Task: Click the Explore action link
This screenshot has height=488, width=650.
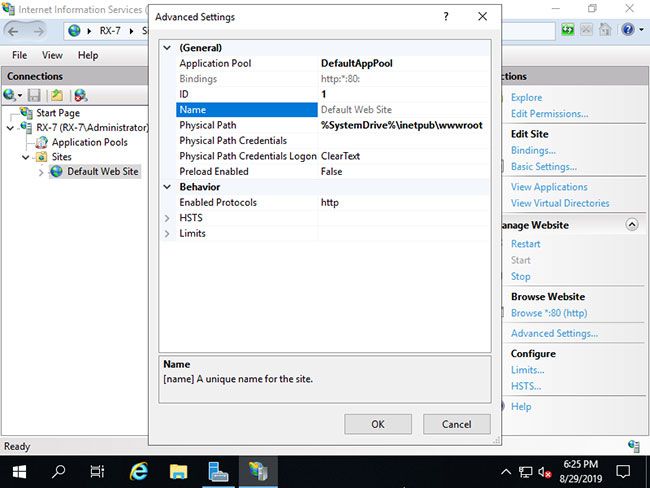Action: click(x=526, y=97)
